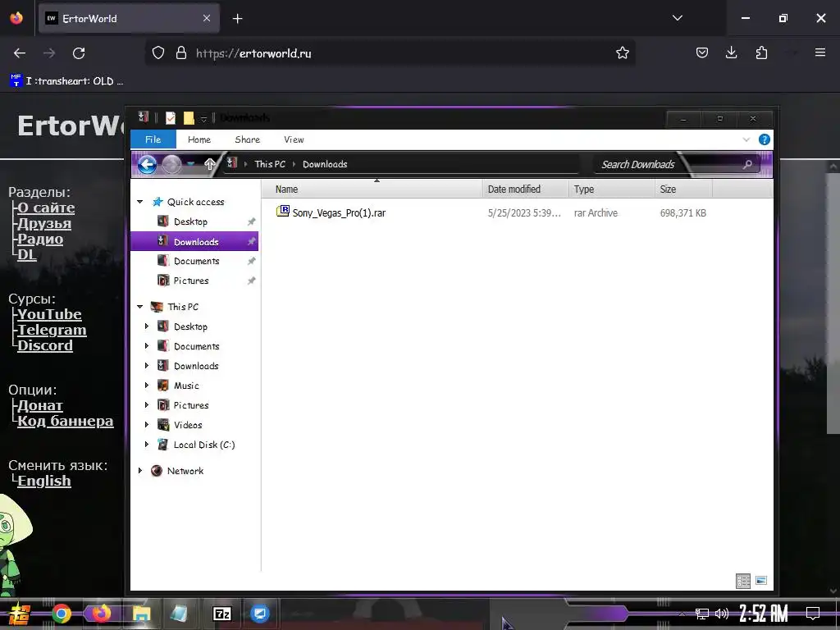
Task: Click Firefox tracking protection shield icon
Action: click(158, 52)
